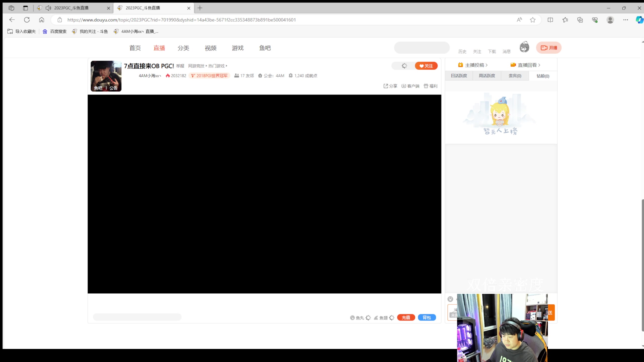
Task: Toggle follow with the 关注 heart button
Action: 426,66
